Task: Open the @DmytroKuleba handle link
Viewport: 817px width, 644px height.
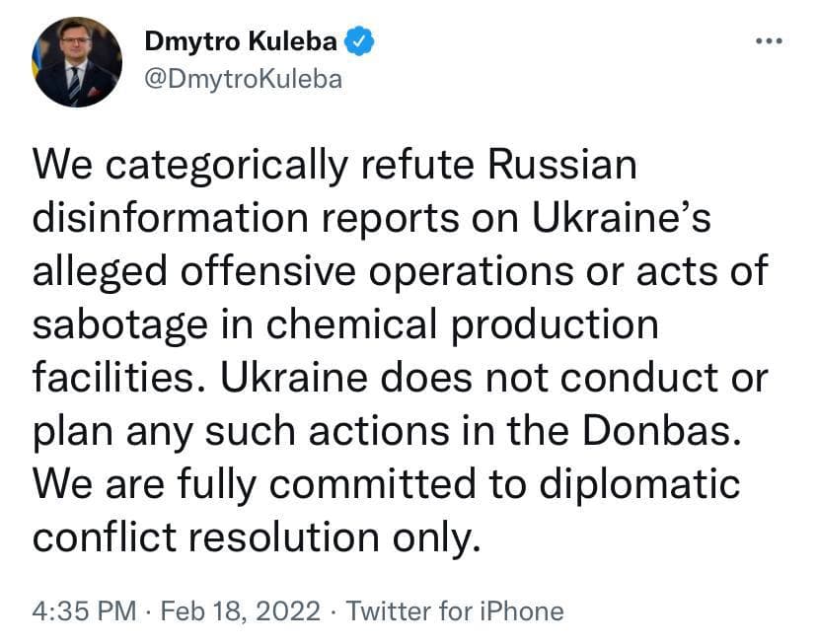Action: click(243, 79)
